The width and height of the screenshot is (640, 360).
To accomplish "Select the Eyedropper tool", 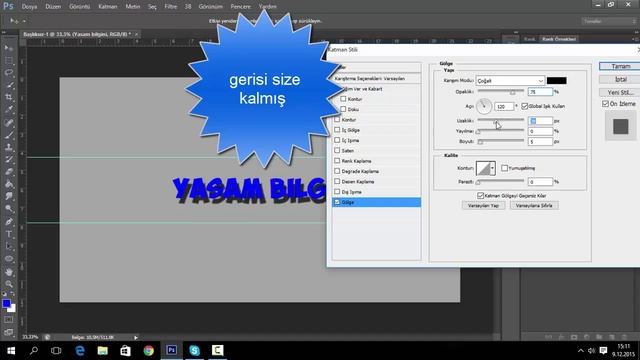I will coord(9,110).
